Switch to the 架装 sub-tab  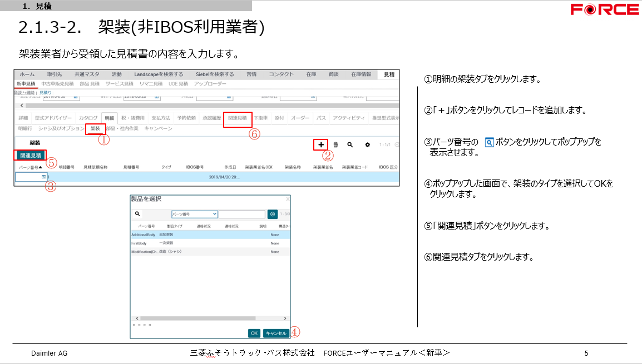pyautogui.click(x=95, y=128)
